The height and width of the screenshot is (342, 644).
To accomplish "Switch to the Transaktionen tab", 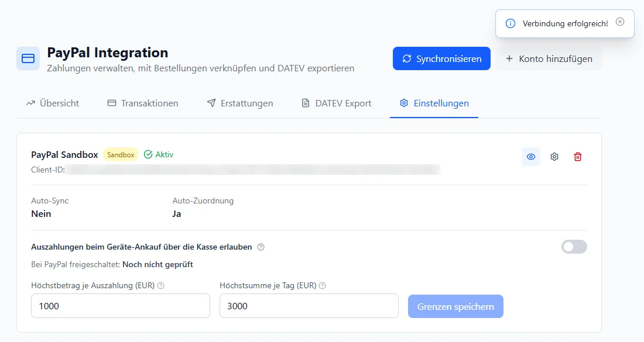I will tap(143, 103).
